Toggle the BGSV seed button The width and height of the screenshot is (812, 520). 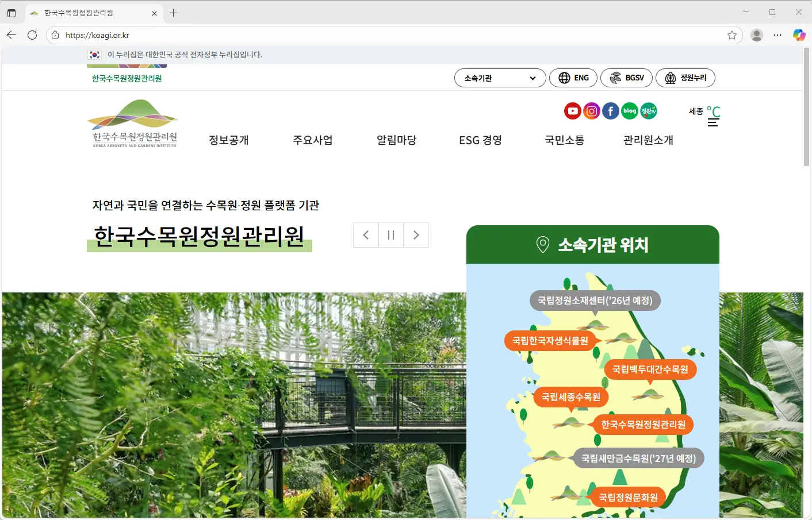(x=626, y=78)
